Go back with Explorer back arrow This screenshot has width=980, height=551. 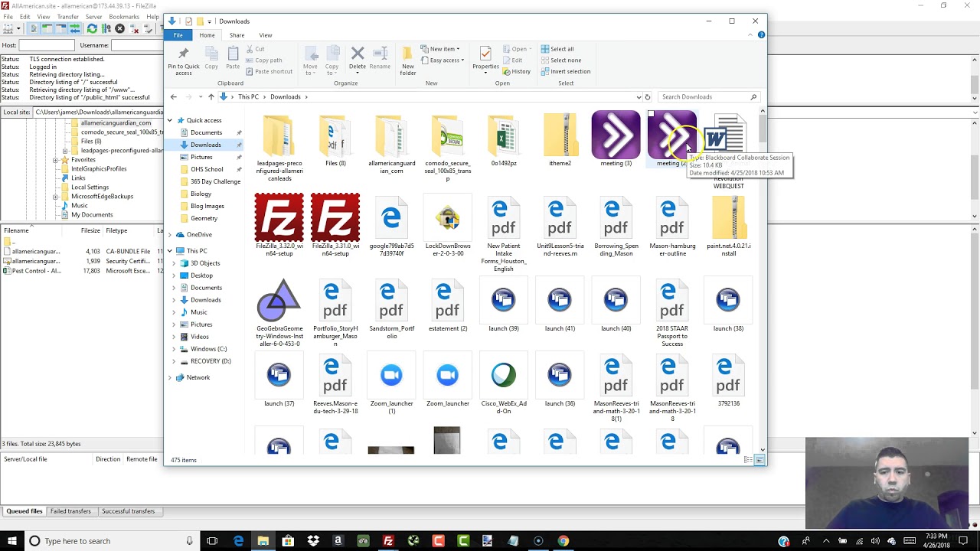(x=174, y=97)
